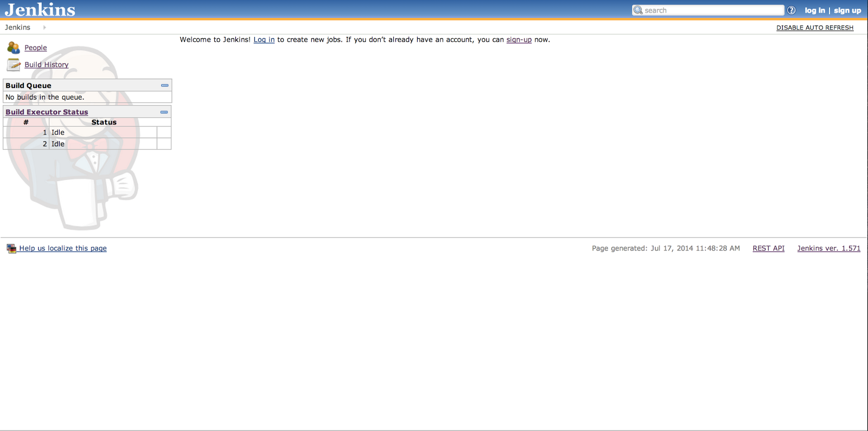Click the Jenkins breadcrumb item
868x431 pixels.
(x=18, y=27)
